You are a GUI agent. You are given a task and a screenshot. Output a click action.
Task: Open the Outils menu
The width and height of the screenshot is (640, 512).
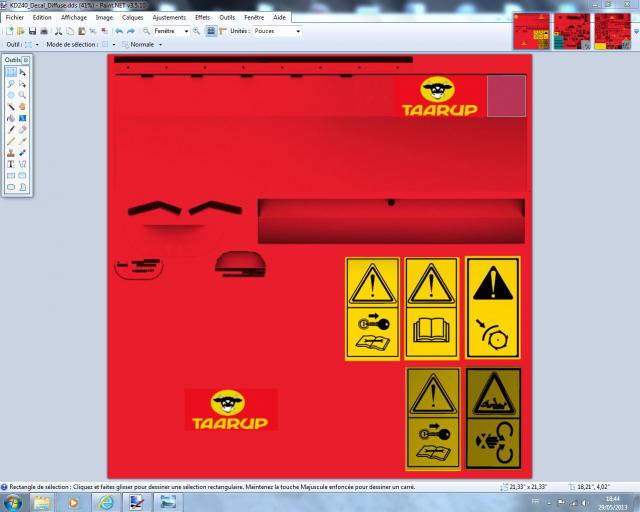(227, 18)
